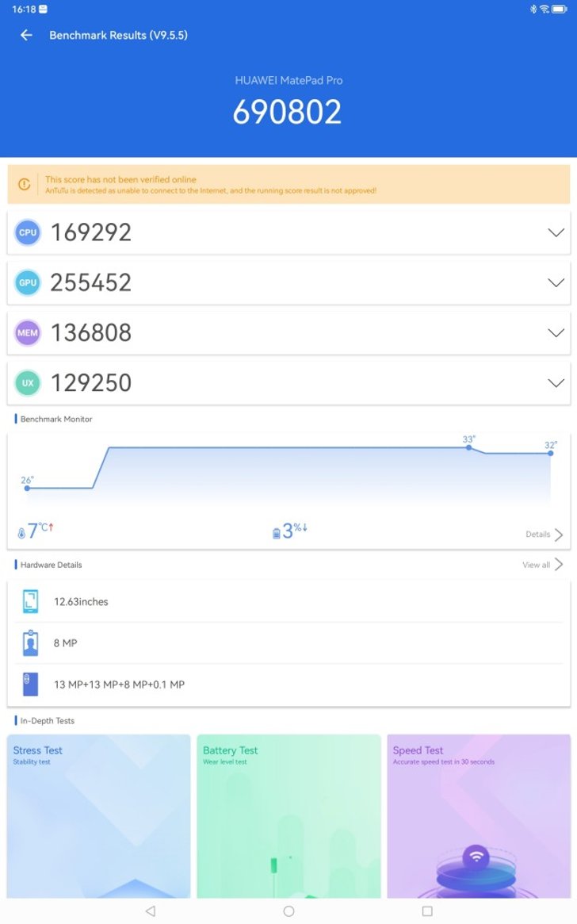Tap the Wi-Fi orb in Speed Test card

pyautogui.click(x=476, y=857)
